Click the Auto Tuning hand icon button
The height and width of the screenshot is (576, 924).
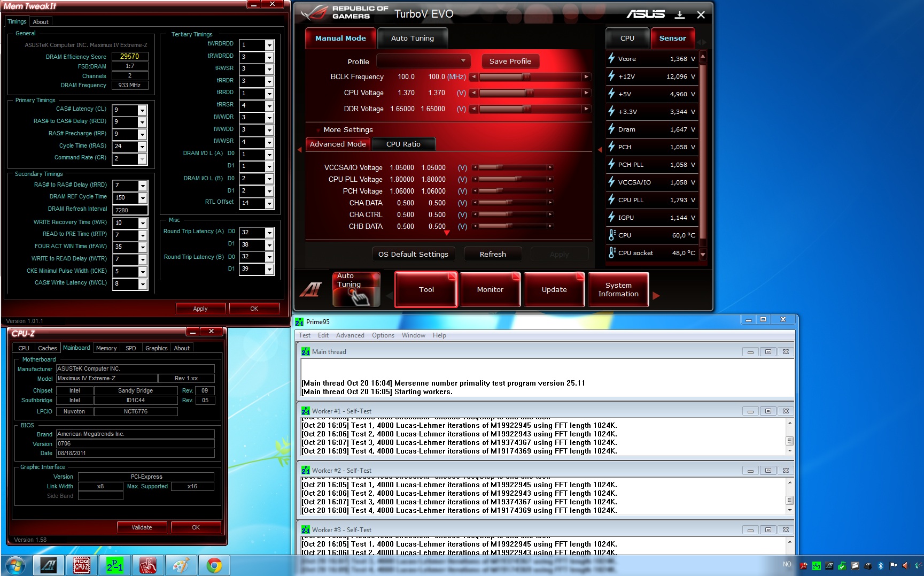[x=356, y=289]
